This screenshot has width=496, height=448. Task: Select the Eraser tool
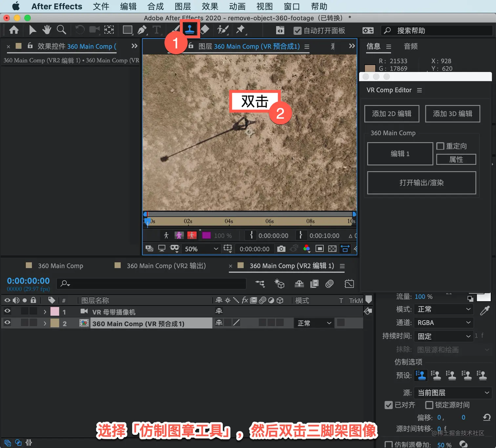pos(204,30)
